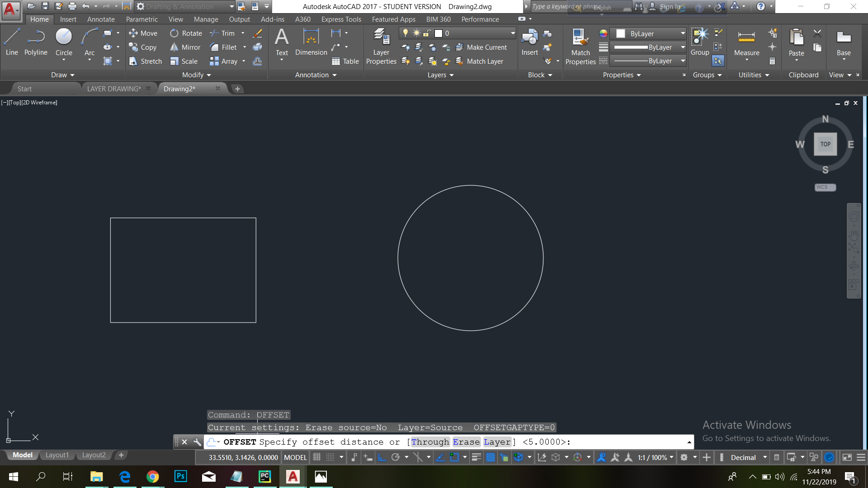Screen dimensions: 868x488
Task: Toggle lineweight display in status bar
Action: point(476,457)
